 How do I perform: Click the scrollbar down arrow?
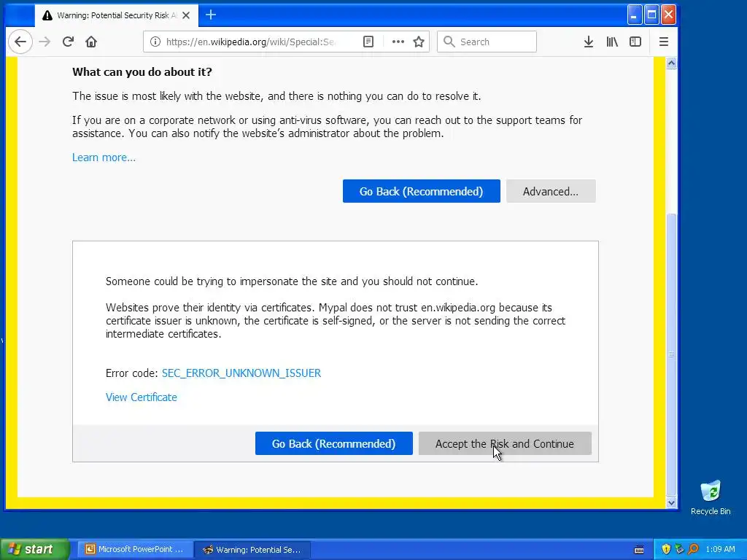coord(671,502)
